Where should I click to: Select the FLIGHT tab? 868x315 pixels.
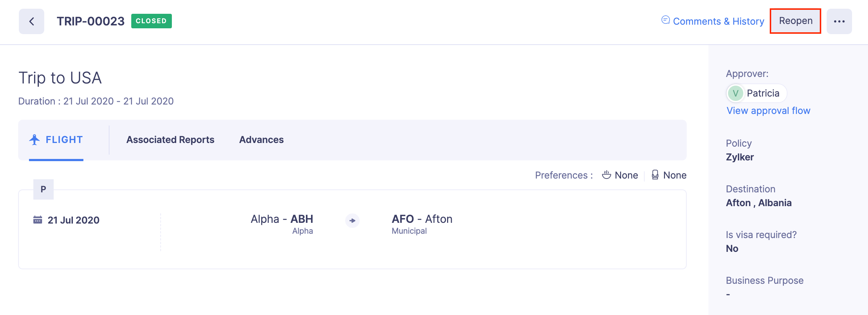coord(64,140)
